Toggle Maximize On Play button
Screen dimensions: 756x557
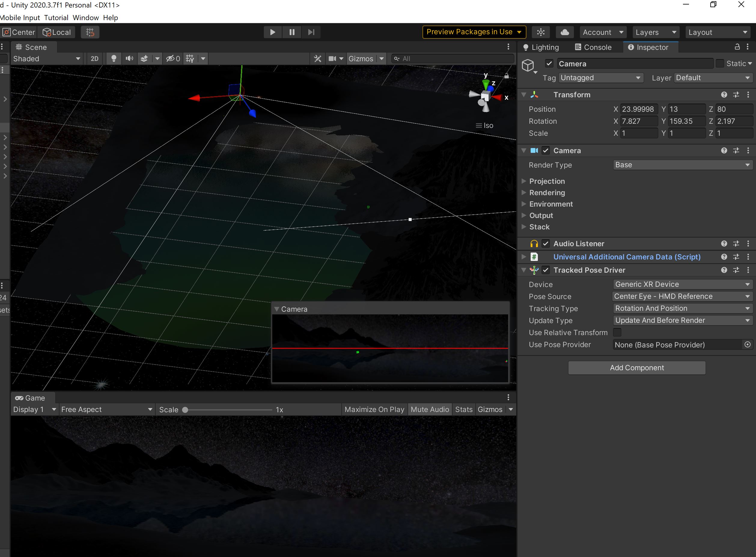pyautogui.click(x=374, y=409)
